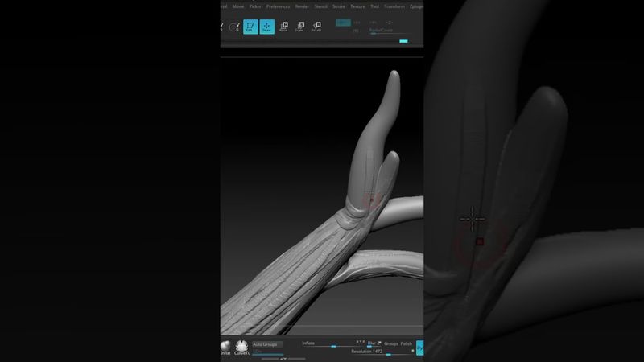Image resolution: width=644 pixels, height=362 pixels.
Task: Open the Stencil menu
Action: pyautogui.click(x=320, y=6)
